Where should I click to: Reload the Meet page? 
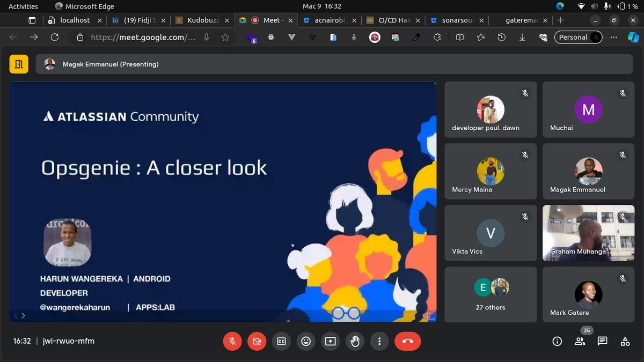[x=54, y=37]
